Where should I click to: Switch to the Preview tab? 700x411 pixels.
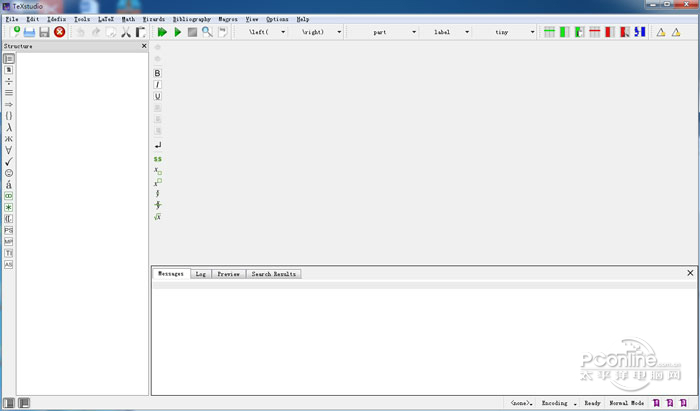(229, 274)
